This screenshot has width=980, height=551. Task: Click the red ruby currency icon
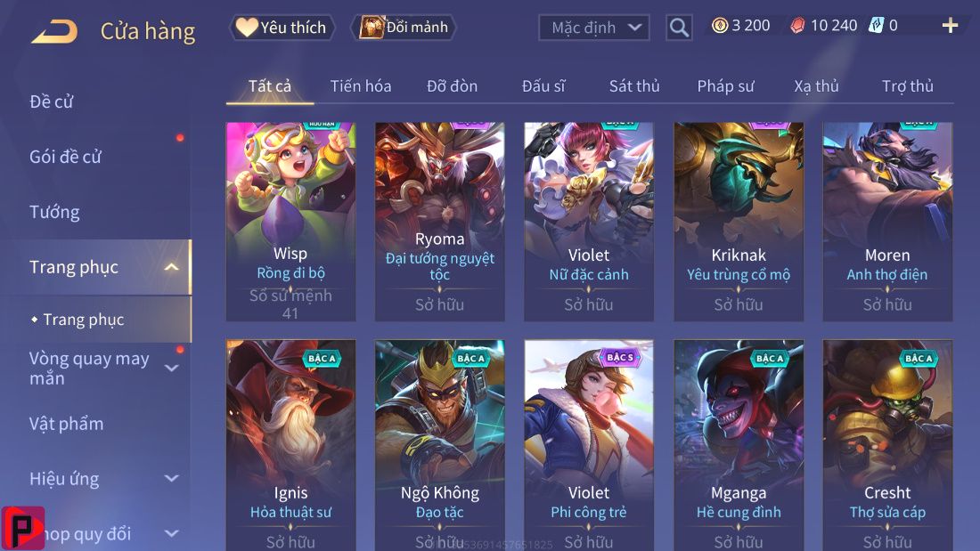point(797,26)
